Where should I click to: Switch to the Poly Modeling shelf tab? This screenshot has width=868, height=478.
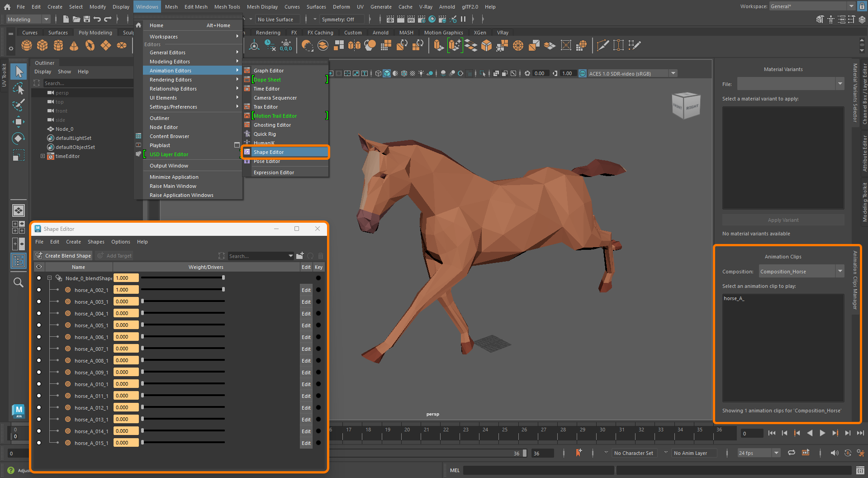pyautogui.click(x=95, y=32)
